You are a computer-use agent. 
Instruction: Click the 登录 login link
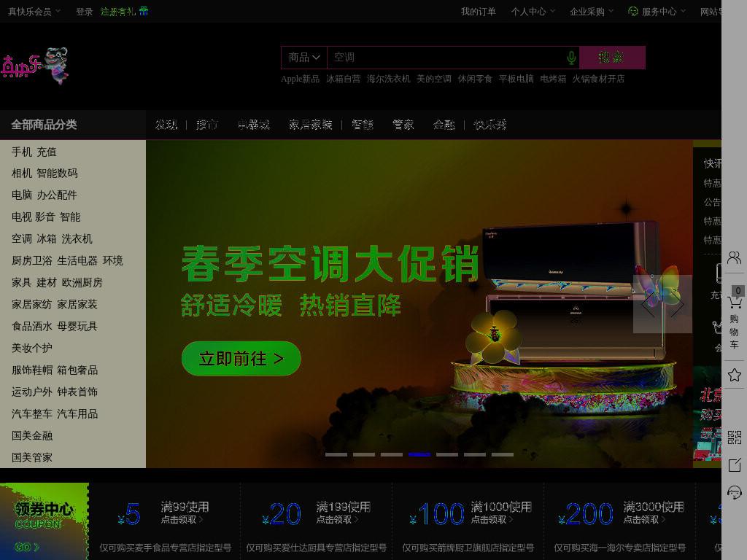click(x=85, y=12)
